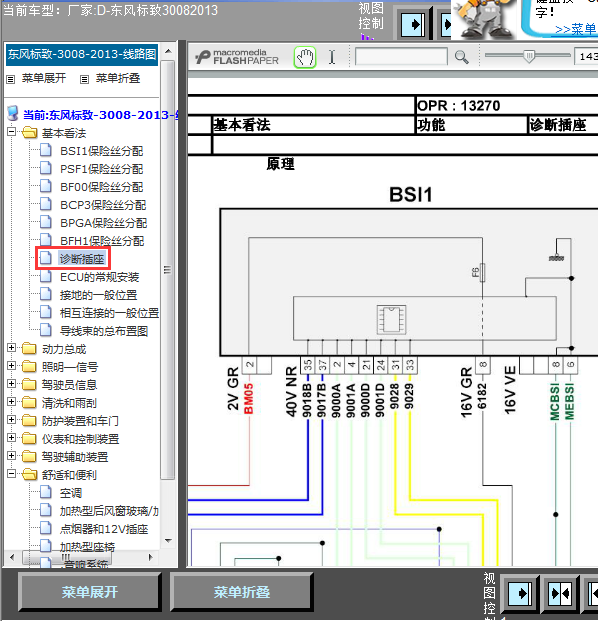The width and height of the screenshot is (598, 621).
Task: Open BPGA保险丝分配 page
Action: [103, 223]
